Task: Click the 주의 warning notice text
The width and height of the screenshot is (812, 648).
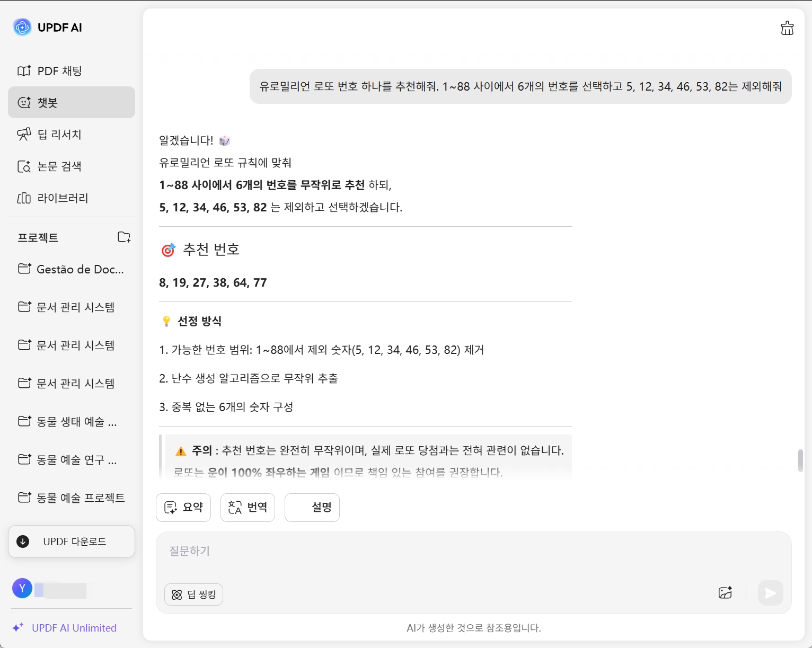Action: [369, 450]
